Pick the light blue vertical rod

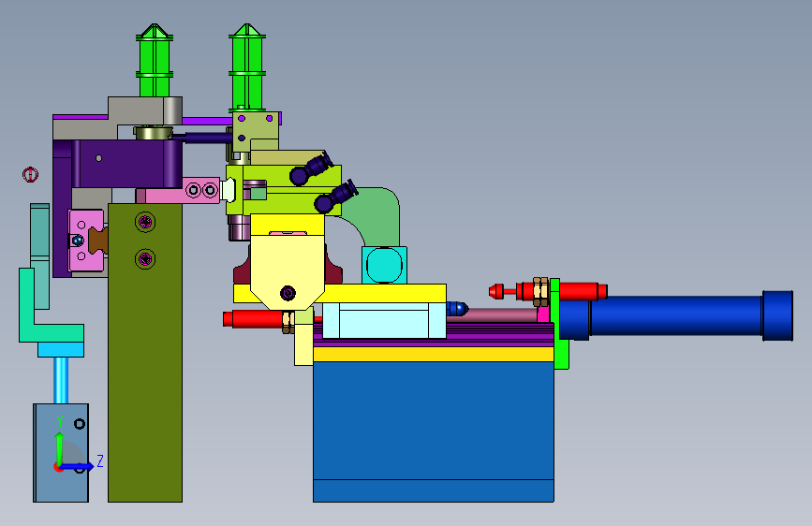(61, 381)
